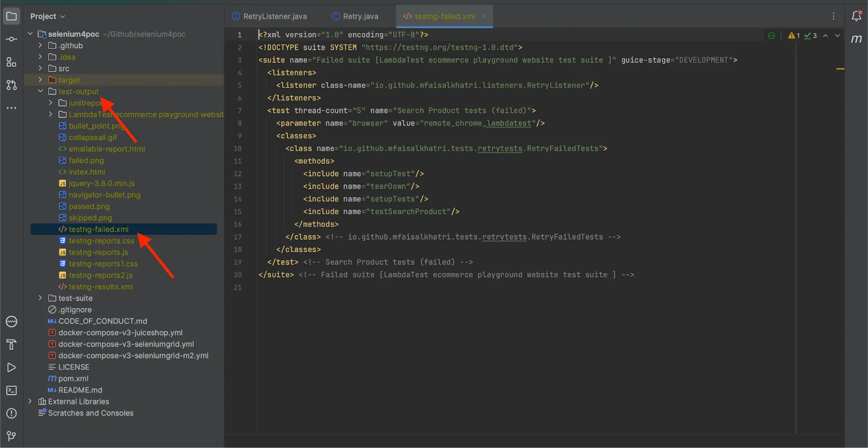Click the warnings indicator in editor
The width and height of the screenshot is (868, 448).
[x=794, y=36]
